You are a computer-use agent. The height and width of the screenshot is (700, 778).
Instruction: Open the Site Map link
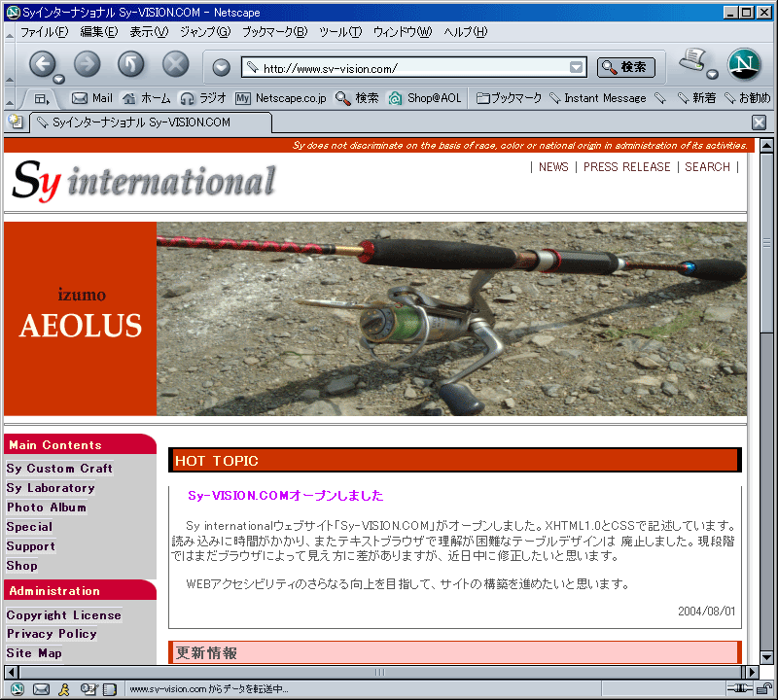(x=34, y=653)
